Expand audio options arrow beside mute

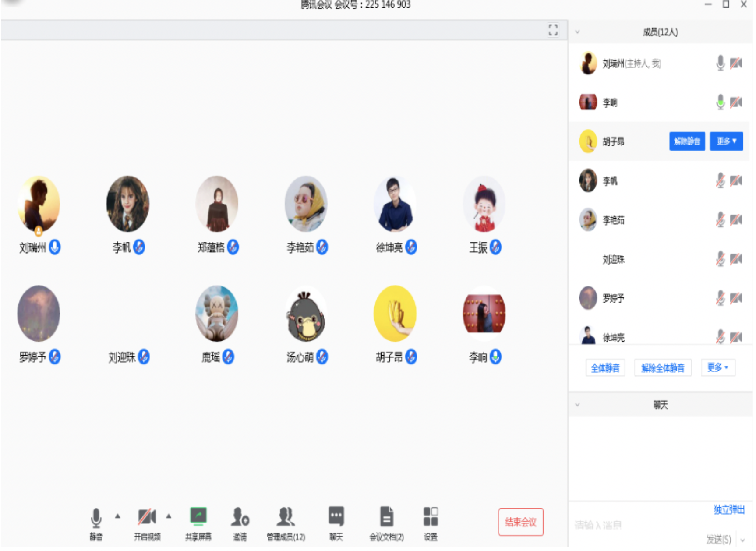click(x=117, y=516)
